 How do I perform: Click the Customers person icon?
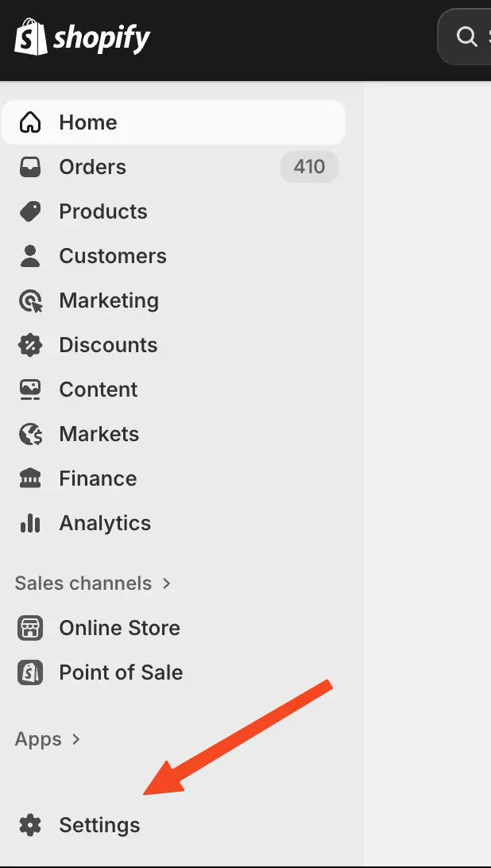[x=30, y=256]
